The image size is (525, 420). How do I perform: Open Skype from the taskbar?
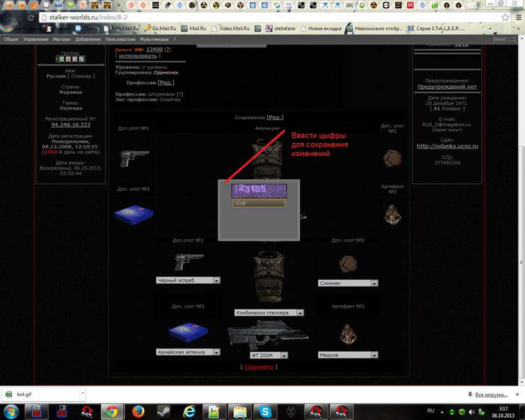click(x=265, y=412)
